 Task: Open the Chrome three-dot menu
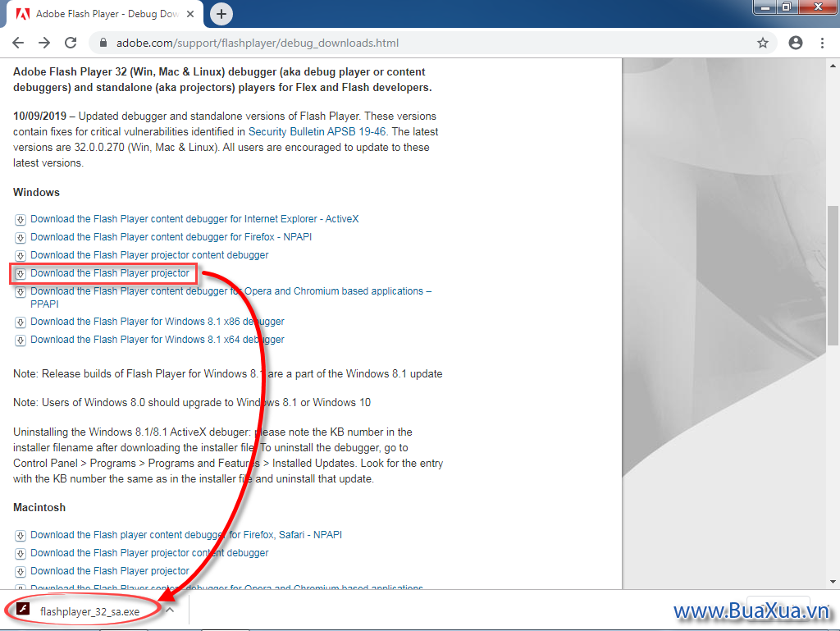point(822,43)
